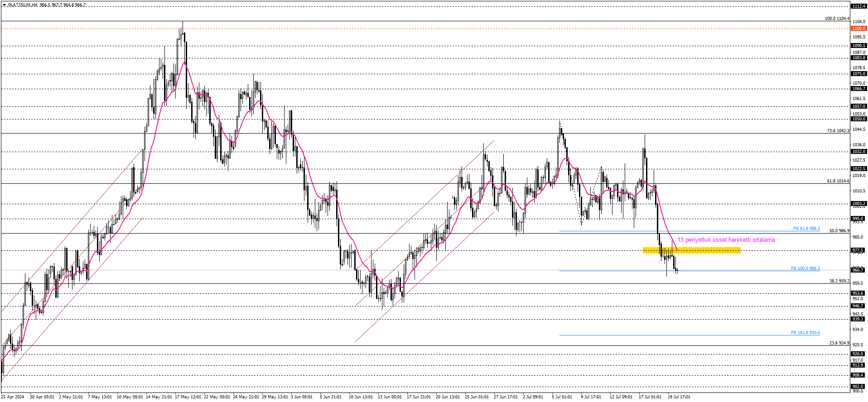This screenshot has width=868, height=402.
Task: Select the '13 periyotluk üssel hareketli ortalama' label
Action: (x=726, y=240)
